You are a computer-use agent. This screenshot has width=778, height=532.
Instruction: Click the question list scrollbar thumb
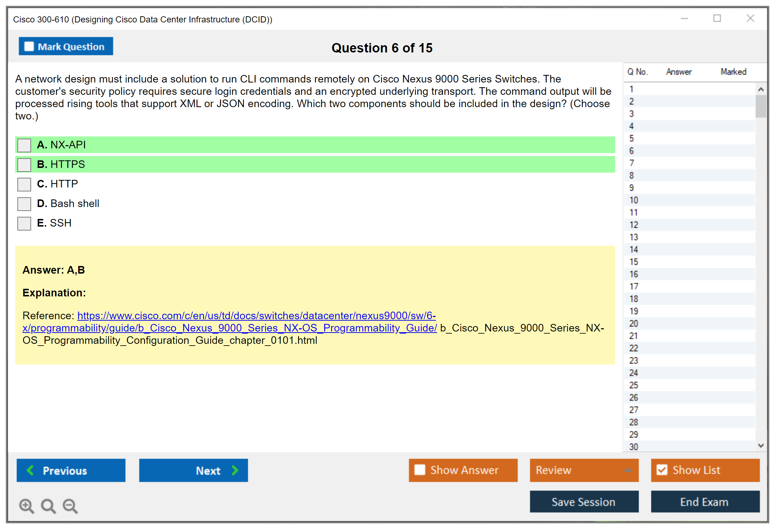click(x=761, y=106)
